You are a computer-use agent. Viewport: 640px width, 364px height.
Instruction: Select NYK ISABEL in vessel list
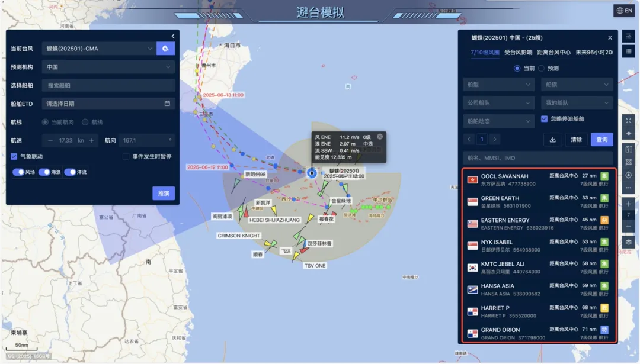pos(539,246)
